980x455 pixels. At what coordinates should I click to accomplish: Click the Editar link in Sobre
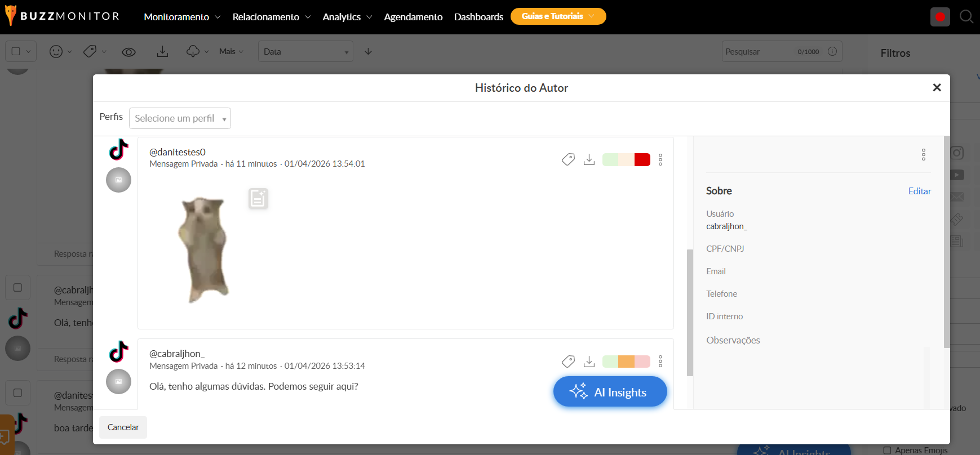click(x=919, y=191)
